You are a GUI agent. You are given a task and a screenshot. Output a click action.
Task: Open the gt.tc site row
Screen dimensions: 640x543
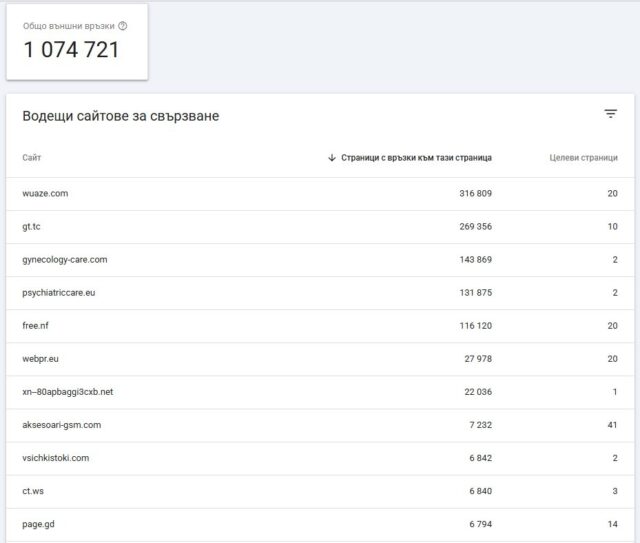tap(320, 227)
